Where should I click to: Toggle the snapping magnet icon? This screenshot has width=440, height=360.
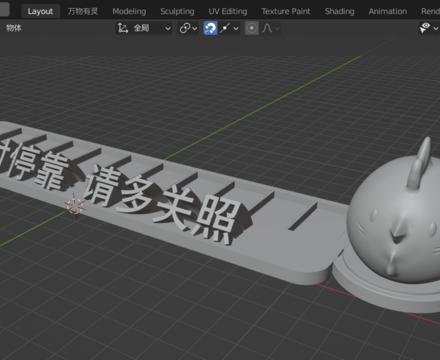[210, 28]
